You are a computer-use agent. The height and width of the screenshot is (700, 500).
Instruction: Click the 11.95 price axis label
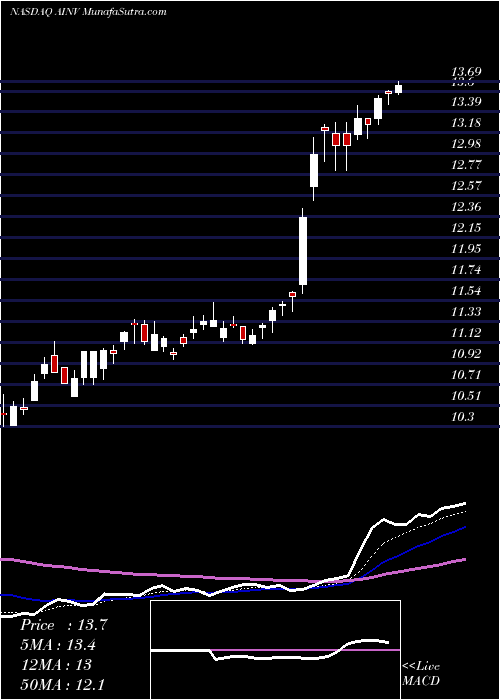pos(466,249)
